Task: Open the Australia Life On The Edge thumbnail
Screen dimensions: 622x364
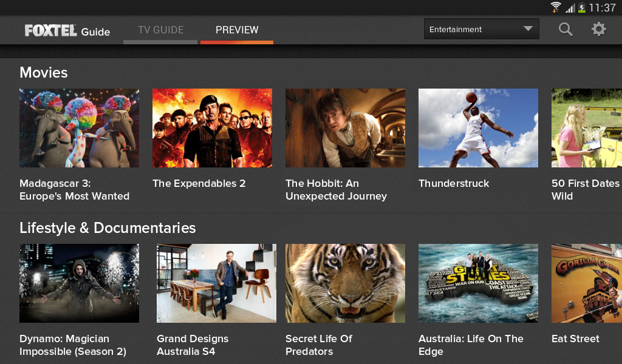Action: (x=479, y=283)
